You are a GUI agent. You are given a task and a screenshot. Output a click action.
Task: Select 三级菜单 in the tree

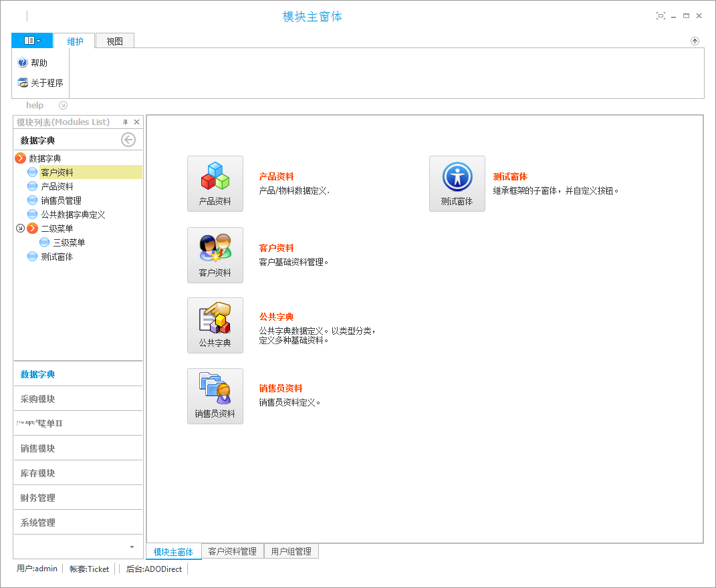(69, 243)
